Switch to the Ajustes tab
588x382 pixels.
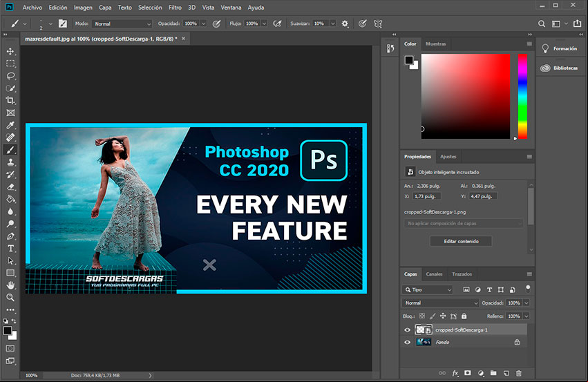[448, 157]
